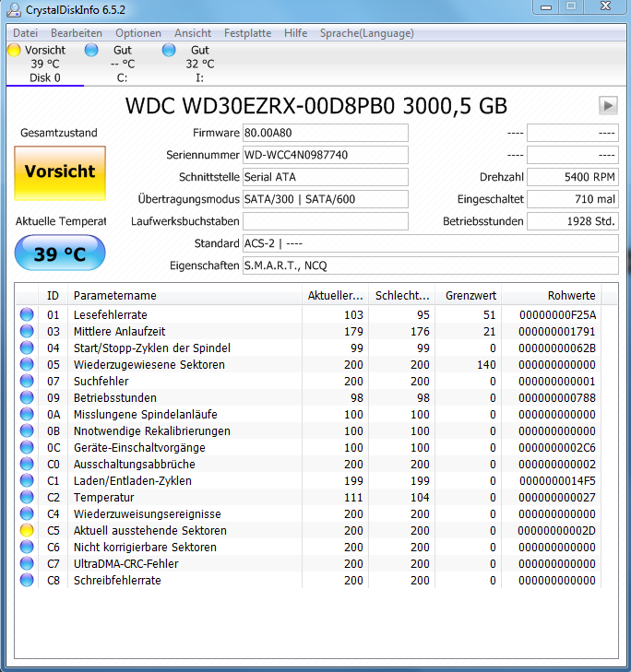
Task: Click the UltraDMA-CRC-Fehler parameter name
Action: click(x=125, y=563)
